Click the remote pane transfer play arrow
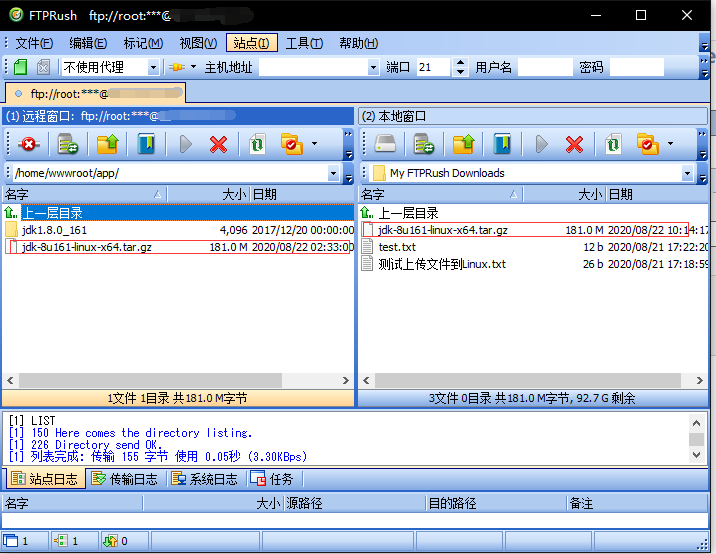This screenshot has width=716, height=554. coord(185,144)
